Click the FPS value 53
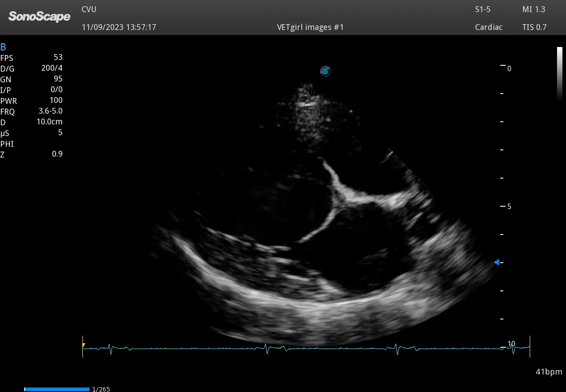 click(x=58, y=57)
